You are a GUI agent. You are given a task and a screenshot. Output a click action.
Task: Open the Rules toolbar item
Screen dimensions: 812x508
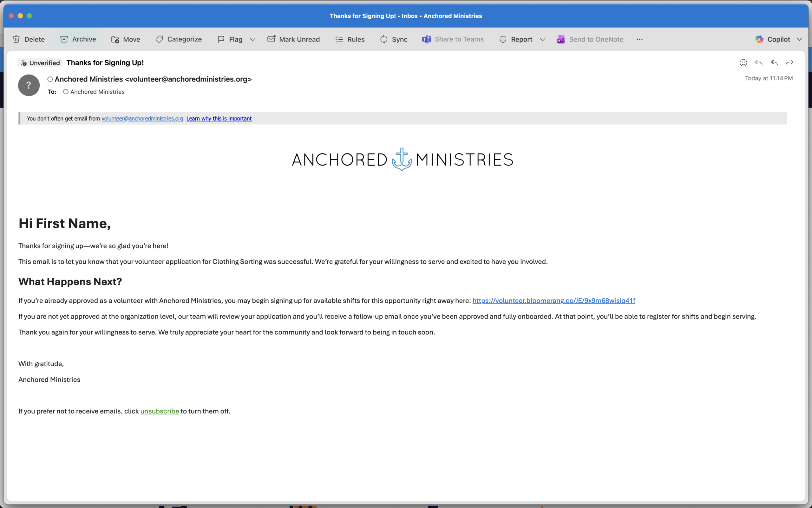point(350,39)
